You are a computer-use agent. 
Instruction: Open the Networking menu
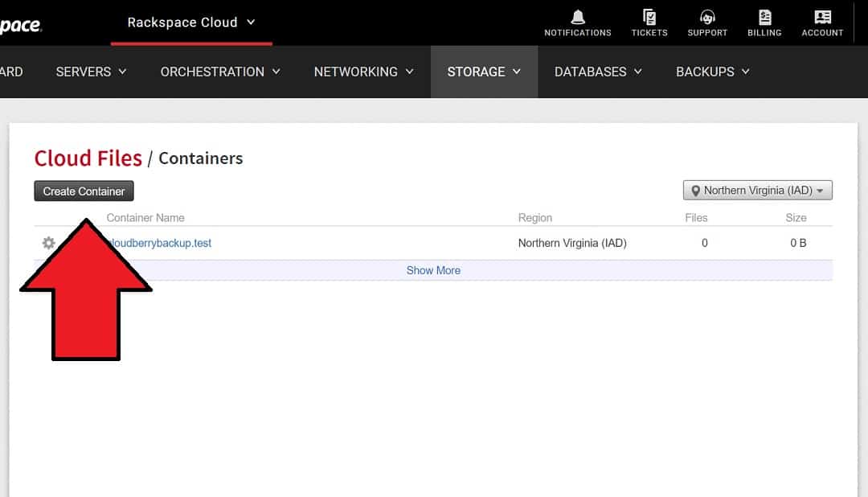click(364, 72)
